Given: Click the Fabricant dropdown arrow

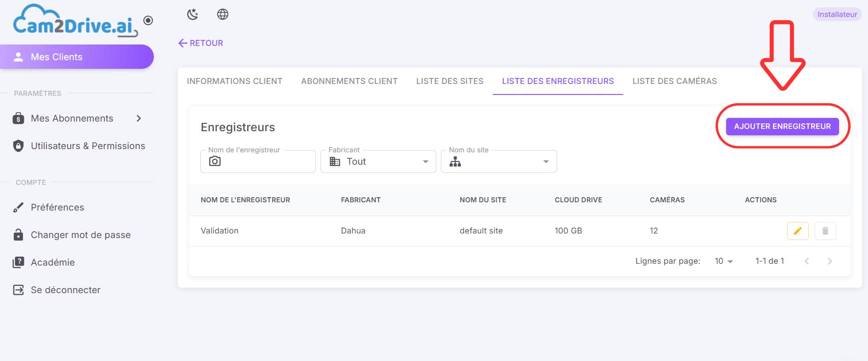Looking at the screenshot, I should 426,161.
